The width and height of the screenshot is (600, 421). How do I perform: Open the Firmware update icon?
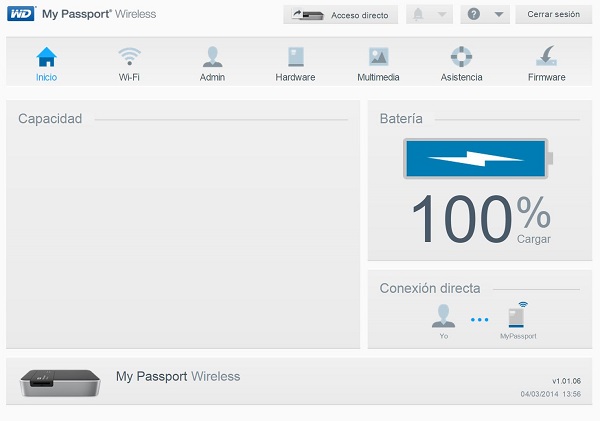pyautogui.click(x=546, y=56)
